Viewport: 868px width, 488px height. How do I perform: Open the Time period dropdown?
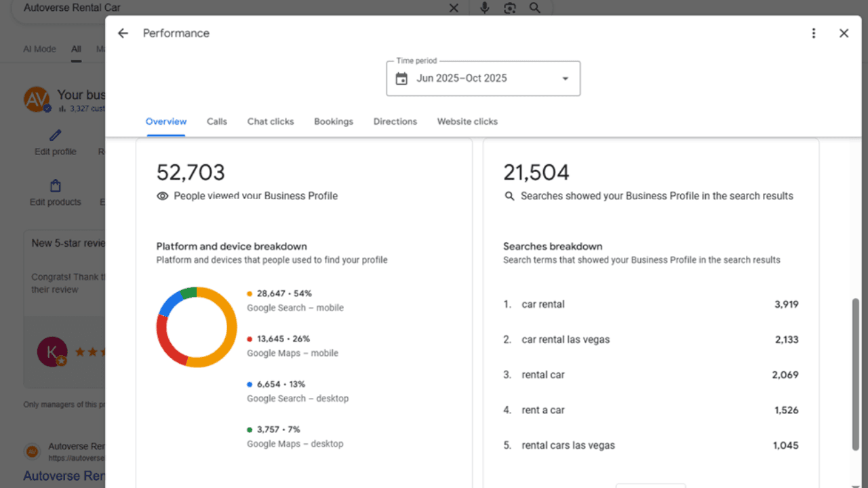(565, 78)
